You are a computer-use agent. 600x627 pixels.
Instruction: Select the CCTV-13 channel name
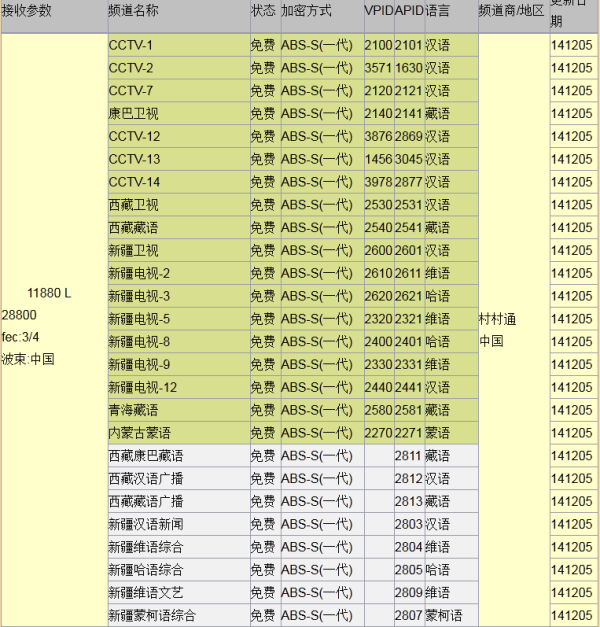pos(134,159)
